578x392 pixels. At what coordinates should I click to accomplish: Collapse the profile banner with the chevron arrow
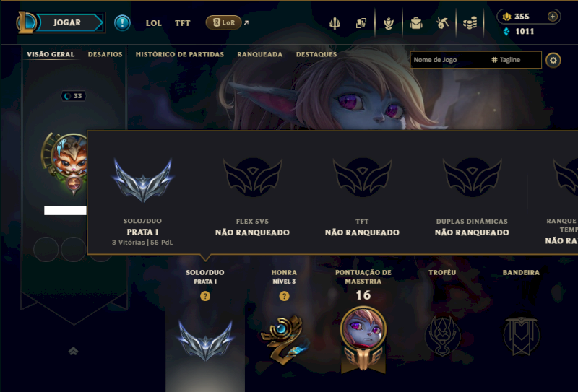pyautogui.click(x=73, y=351)
